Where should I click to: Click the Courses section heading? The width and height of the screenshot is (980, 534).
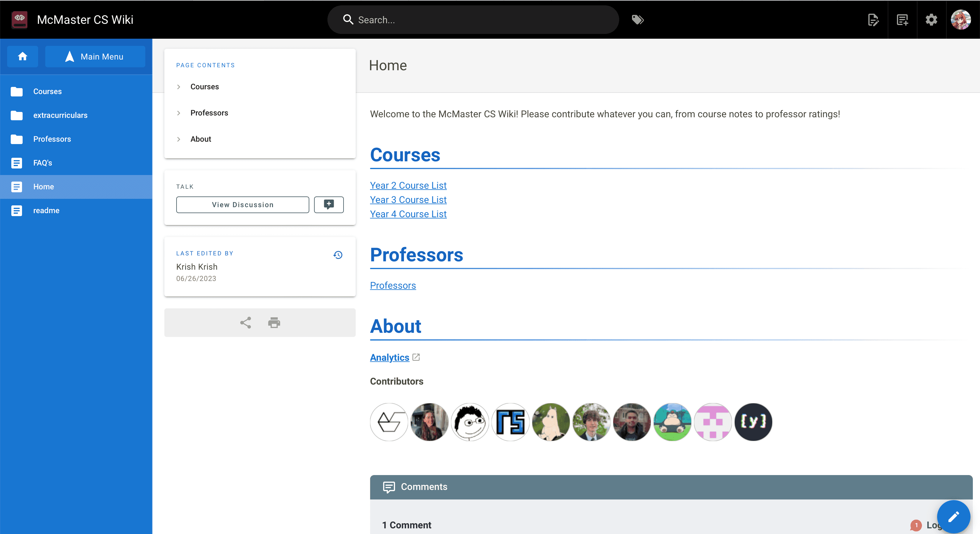(405, 155)
